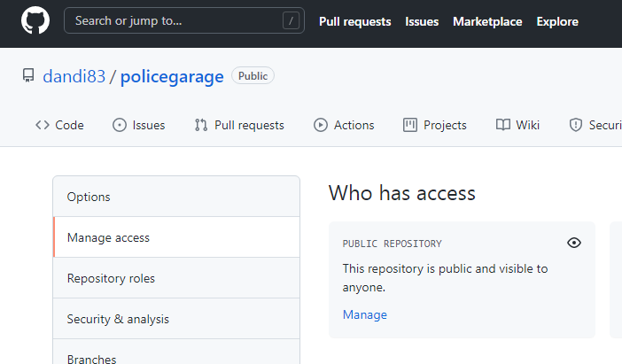Select Repository roles in settings sidebar

pos(111,278)
